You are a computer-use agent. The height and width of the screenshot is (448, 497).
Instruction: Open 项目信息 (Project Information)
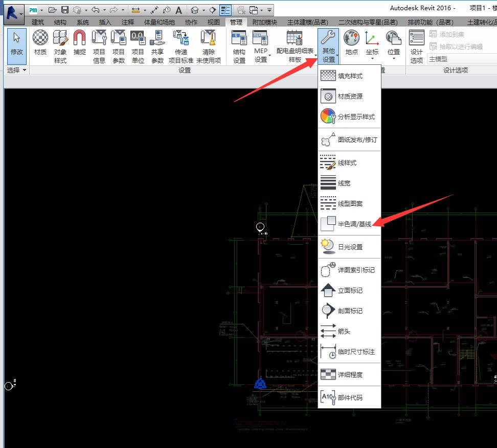click(x=99, y=46)
